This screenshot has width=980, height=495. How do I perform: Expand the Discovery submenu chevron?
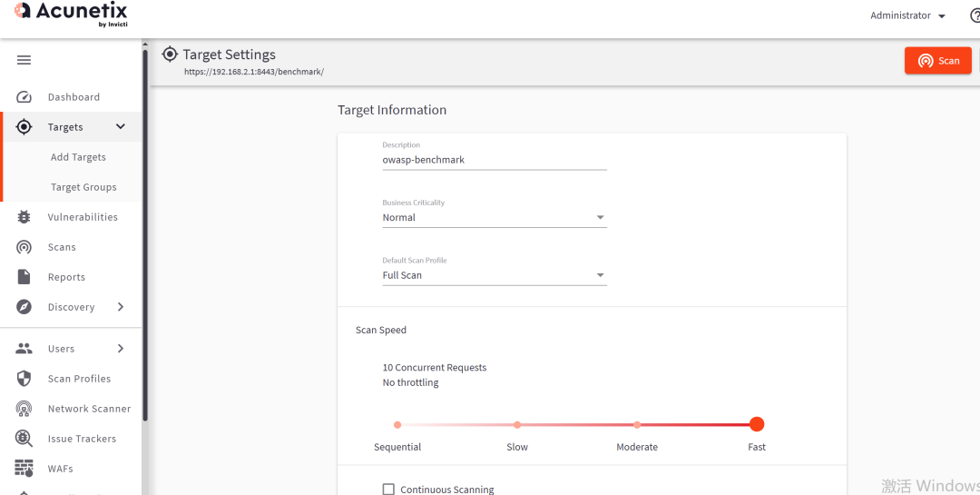121,307
